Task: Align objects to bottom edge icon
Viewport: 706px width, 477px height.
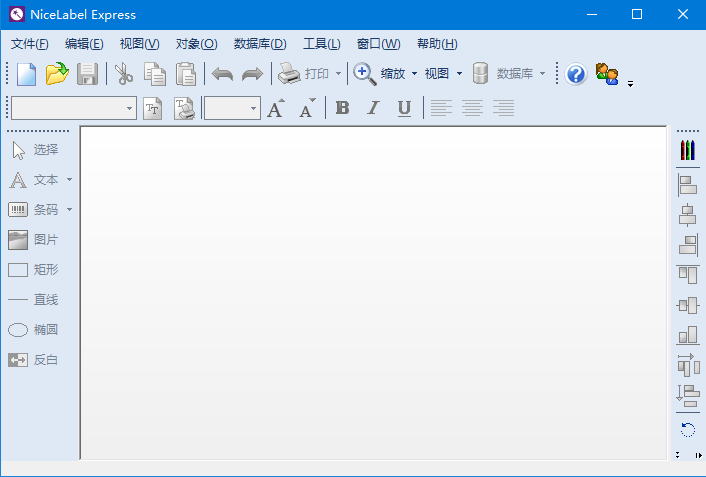Action: [x=688, y=335]
